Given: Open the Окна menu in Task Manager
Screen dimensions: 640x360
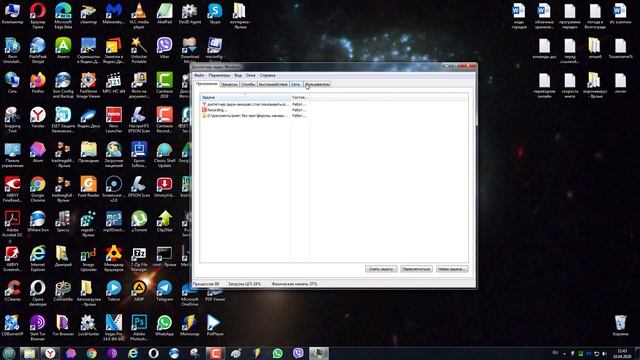Looking at the screenshot, I should (251, 76).
